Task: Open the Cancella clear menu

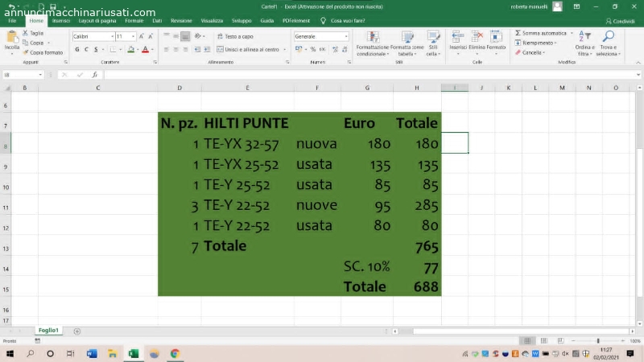Action: (x=530, y=52)
